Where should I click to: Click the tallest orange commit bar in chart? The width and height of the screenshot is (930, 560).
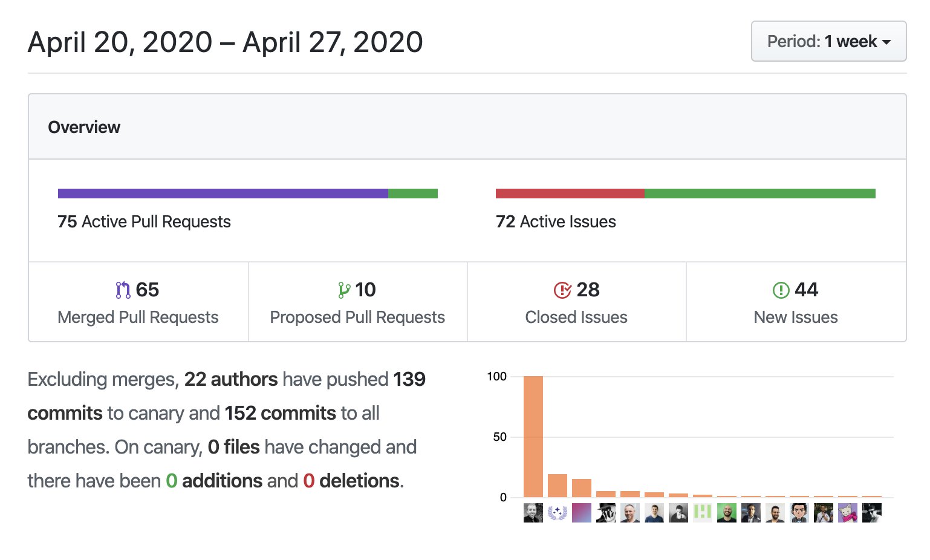click(x=533, y=437)
